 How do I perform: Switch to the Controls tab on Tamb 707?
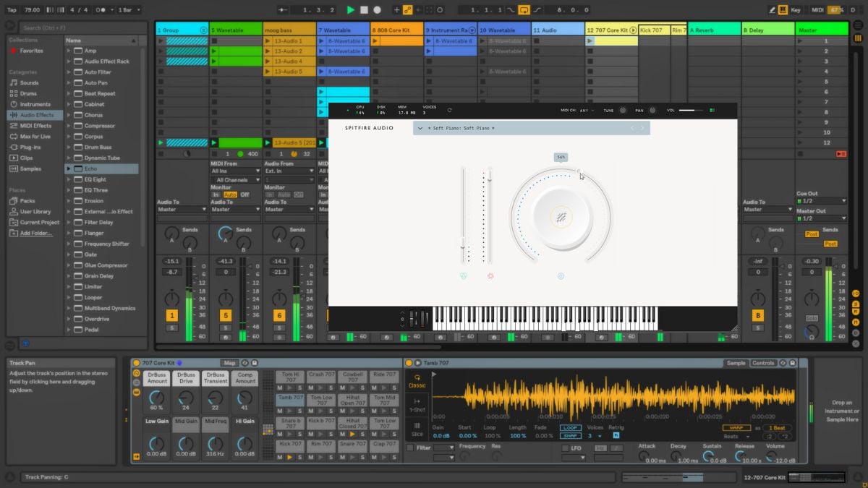point(764,362)
